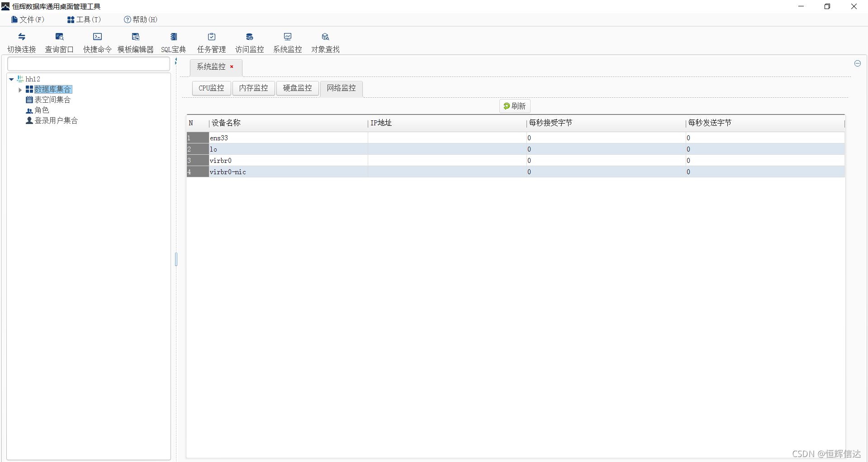The width and height of the screenshot is (868, 462).
Task: Open the 系统监控 system monitor toolbar tool
Action: click(287, 43)
